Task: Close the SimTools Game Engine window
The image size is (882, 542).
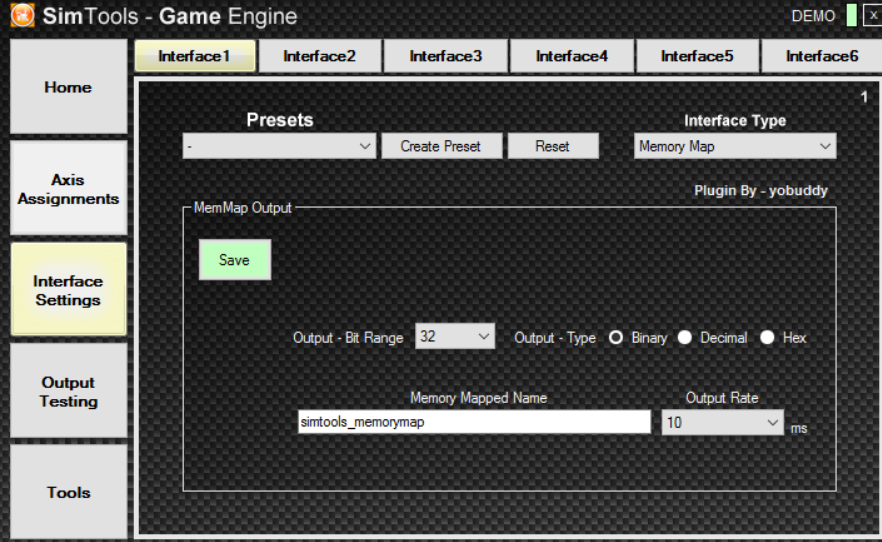Action: coord(873,15)
